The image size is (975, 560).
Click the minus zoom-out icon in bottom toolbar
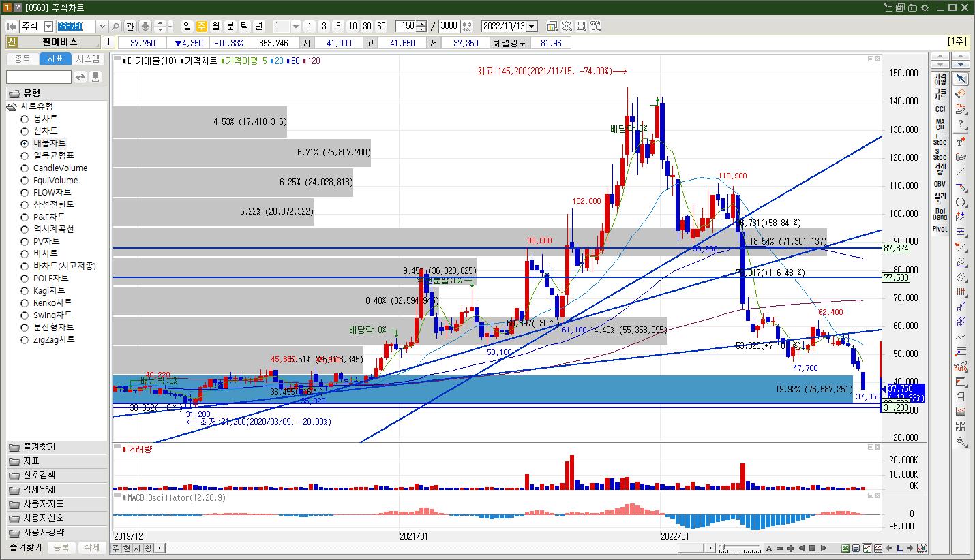point(780,548)
